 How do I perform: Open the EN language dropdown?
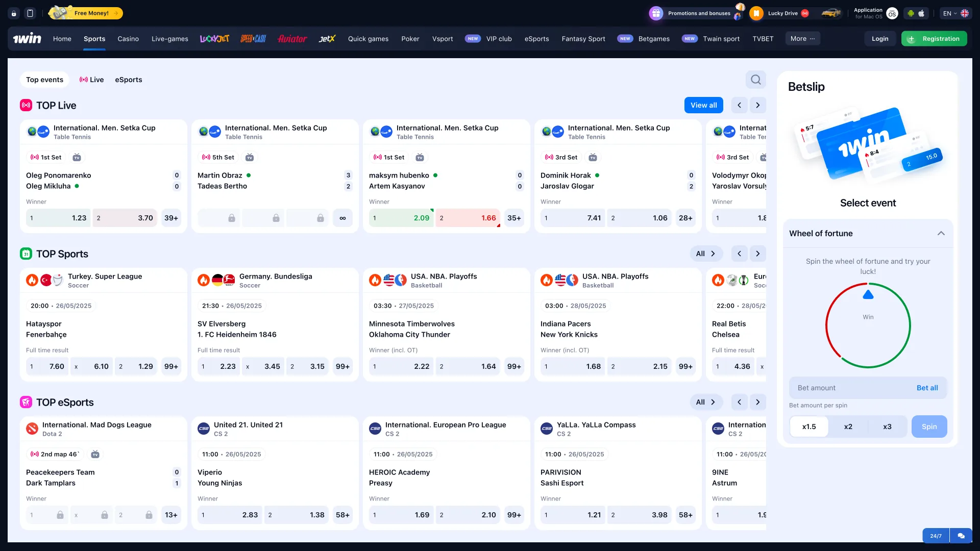point(955,13)
